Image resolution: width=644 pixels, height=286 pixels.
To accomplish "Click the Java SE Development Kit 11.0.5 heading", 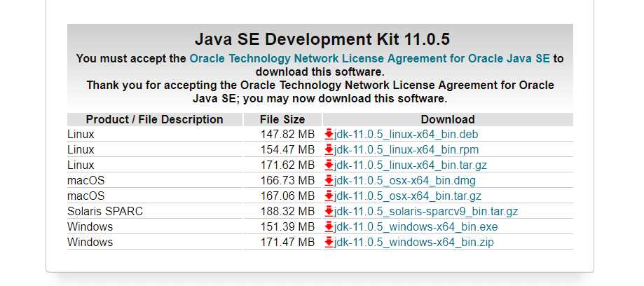I will click(320, 39).
